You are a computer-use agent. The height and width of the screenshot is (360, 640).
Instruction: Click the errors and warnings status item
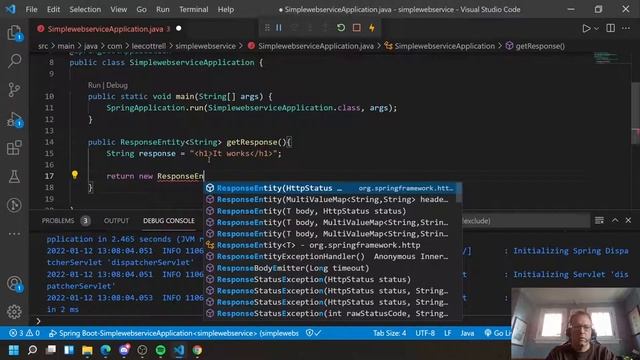tap(24, 333)
